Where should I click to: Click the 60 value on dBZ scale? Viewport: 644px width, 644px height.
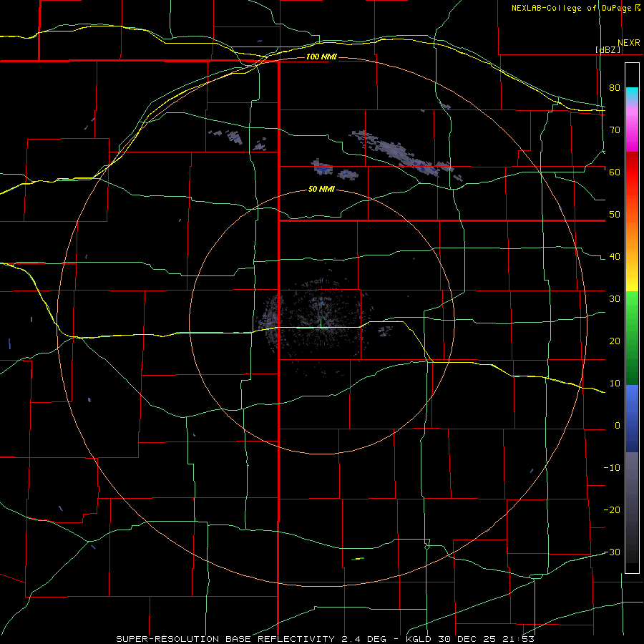(x=615, y=172)
